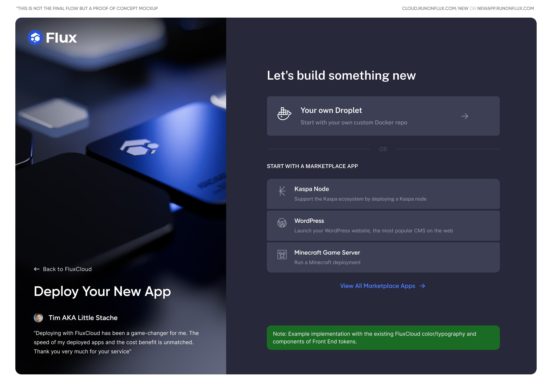Select the Your own Droplet title
The height and width of the screenshot is (392, 552).
pyautogui.click(x=331, y=110)
